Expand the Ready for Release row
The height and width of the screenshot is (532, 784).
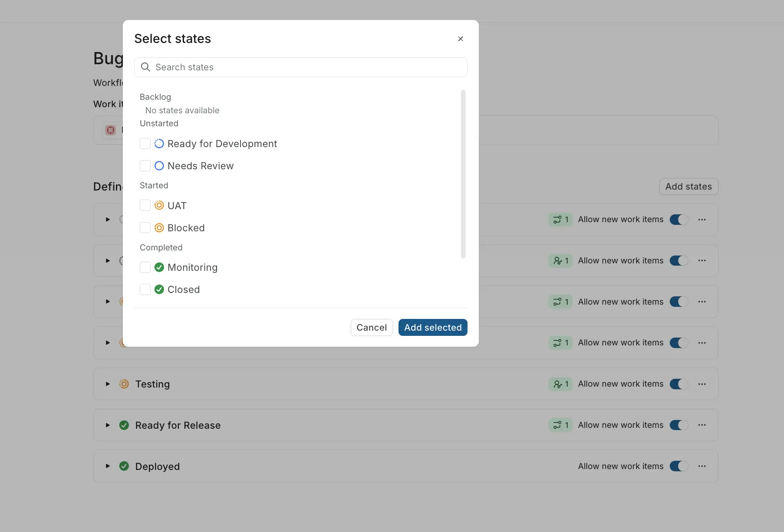coord(108,425)
